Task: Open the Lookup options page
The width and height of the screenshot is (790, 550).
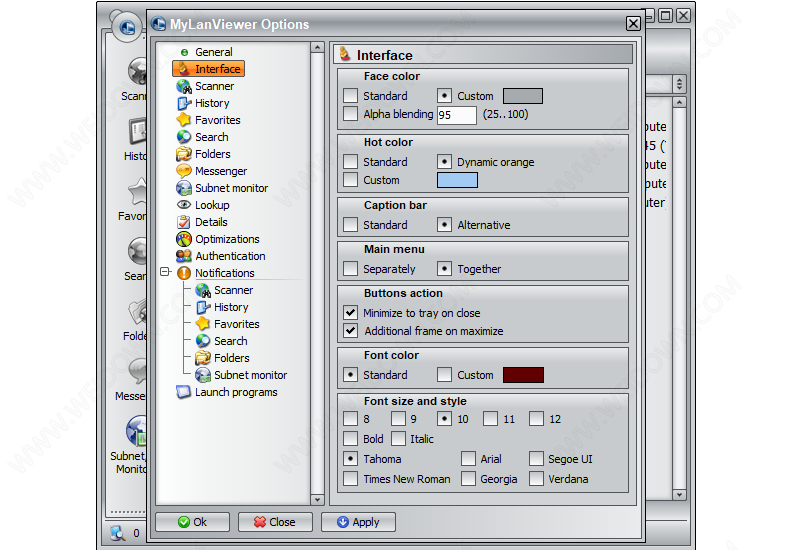Action: 212,205
